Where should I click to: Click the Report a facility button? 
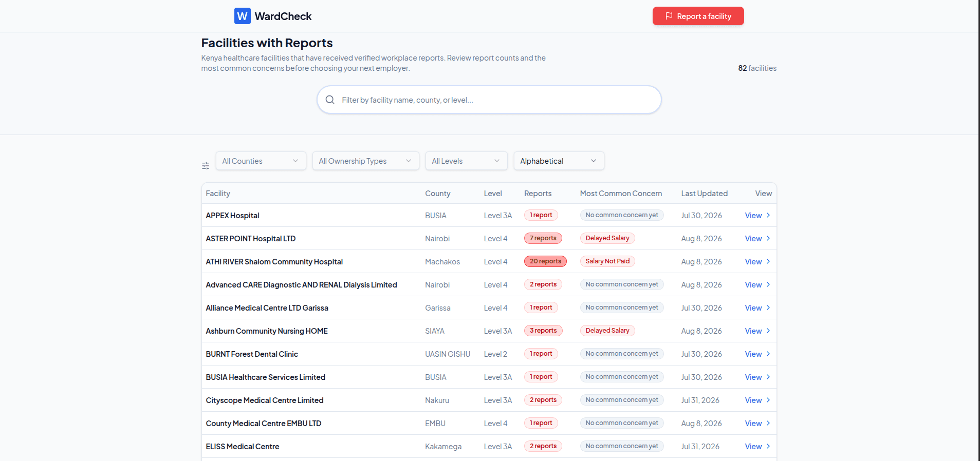[698, 16]
